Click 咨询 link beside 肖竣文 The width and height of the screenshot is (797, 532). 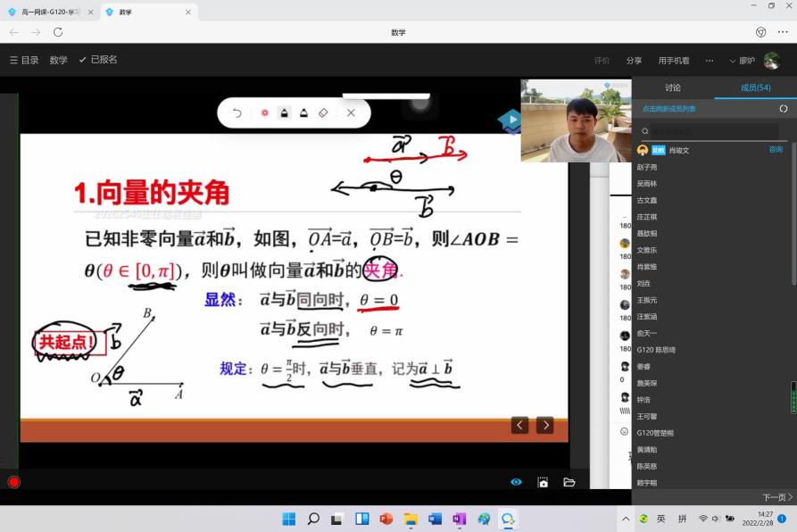pyautogui.click(x=776, y=150)
